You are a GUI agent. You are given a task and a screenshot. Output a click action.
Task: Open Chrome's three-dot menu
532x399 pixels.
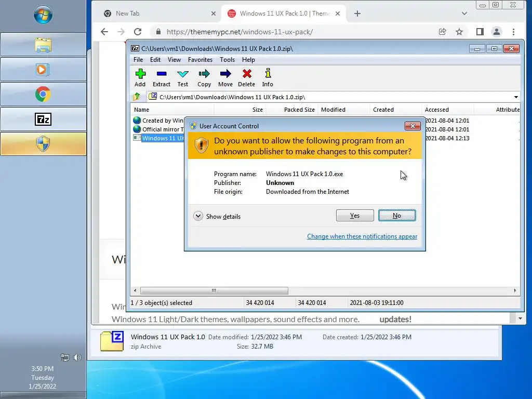(x=513, y=32)
